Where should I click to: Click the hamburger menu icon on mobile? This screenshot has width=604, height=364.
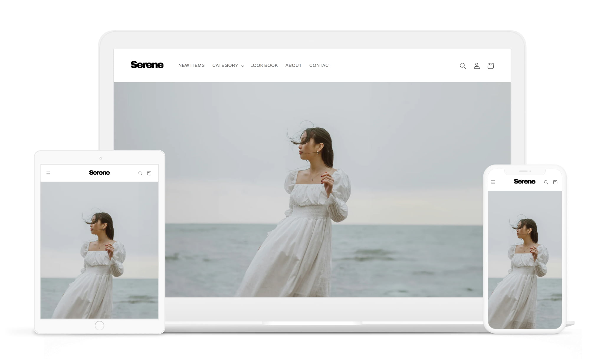pos(494,182)
